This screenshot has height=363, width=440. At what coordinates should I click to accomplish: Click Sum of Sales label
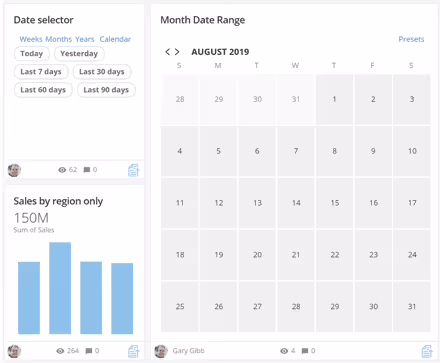click(x=34, y=230)
